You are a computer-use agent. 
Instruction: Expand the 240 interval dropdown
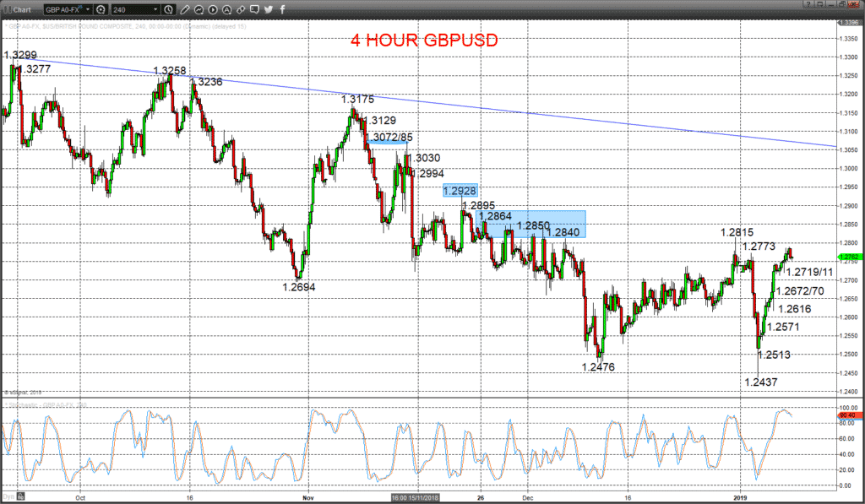pyautogui.click(x=155, y=9)
